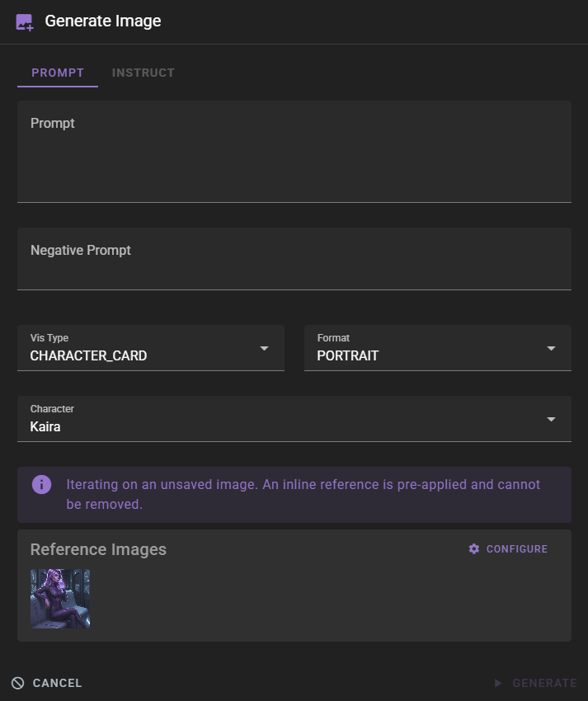The height and width of the screenshot is (701, 588).
Task: Open CONFIGURE for Reference Images
Action: click(507, 548)
